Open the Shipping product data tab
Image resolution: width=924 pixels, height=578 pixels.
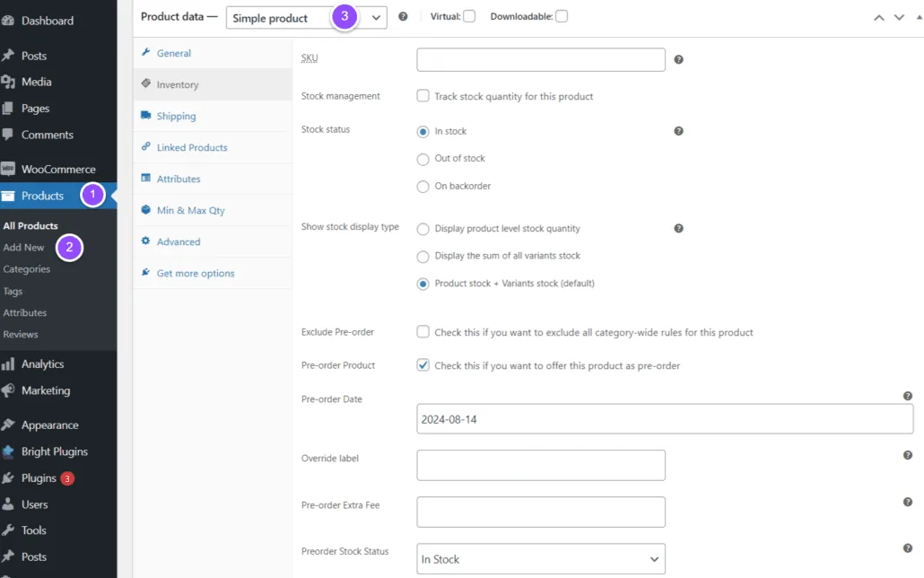pos(213,116)
